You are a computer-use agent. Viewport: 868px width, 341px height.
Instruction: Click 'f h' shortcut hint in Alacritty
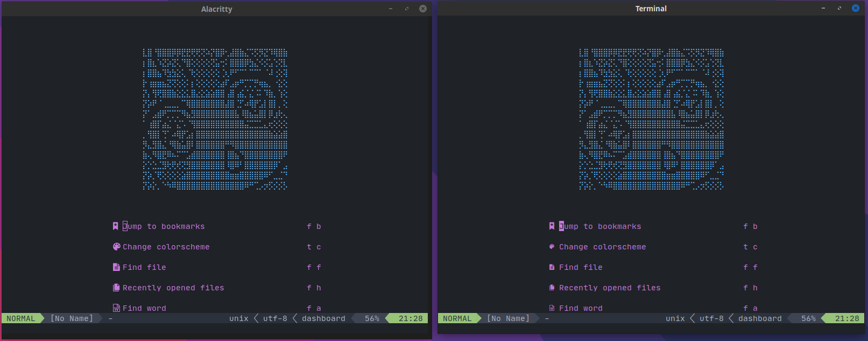pos(314,288)
